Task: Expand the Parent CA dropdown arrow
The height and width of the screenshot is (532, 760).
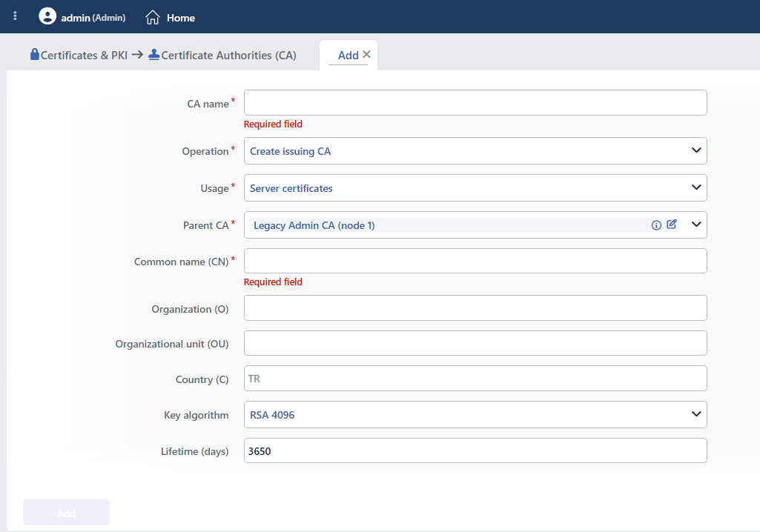Action: (696, 225)
